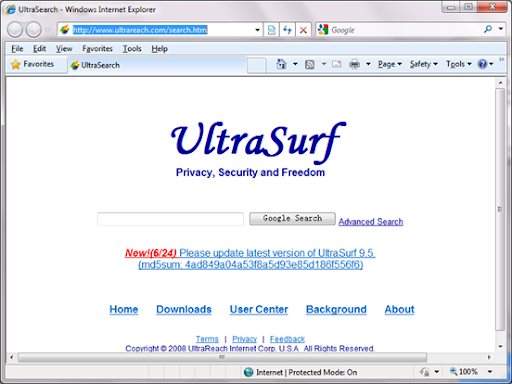Viewport: 512px width, 384px height.
Task: Click the Home house icon in command bar
Action: pyautogui.click(x=282, y=64)
